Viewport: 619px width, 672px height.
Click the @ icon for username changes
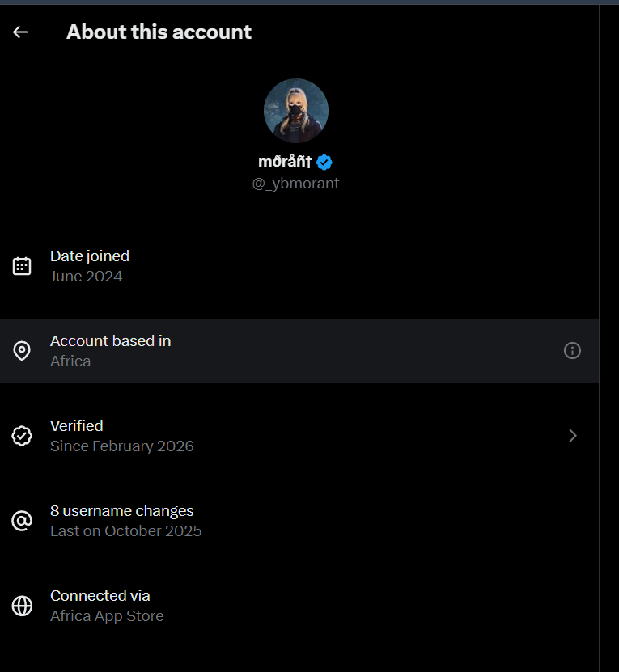pos(22,521)
